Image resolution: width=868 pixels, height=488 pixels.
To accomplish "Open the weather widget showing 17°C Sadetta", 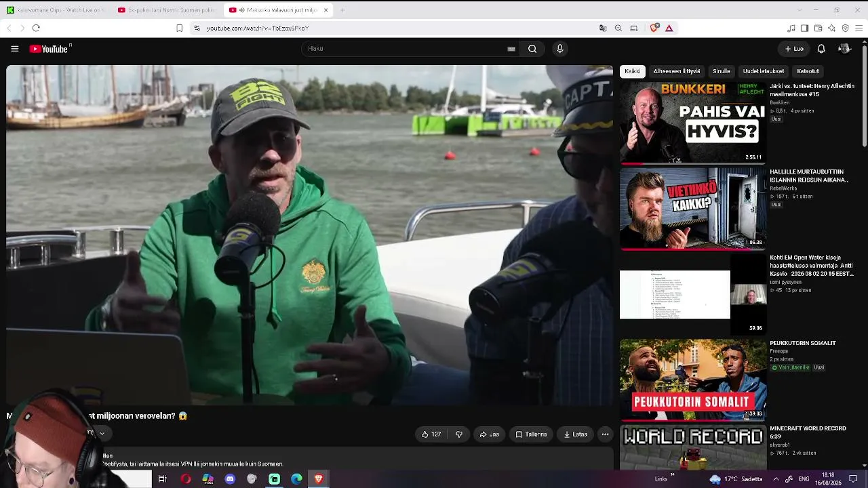I will click(x=736, y=479).
